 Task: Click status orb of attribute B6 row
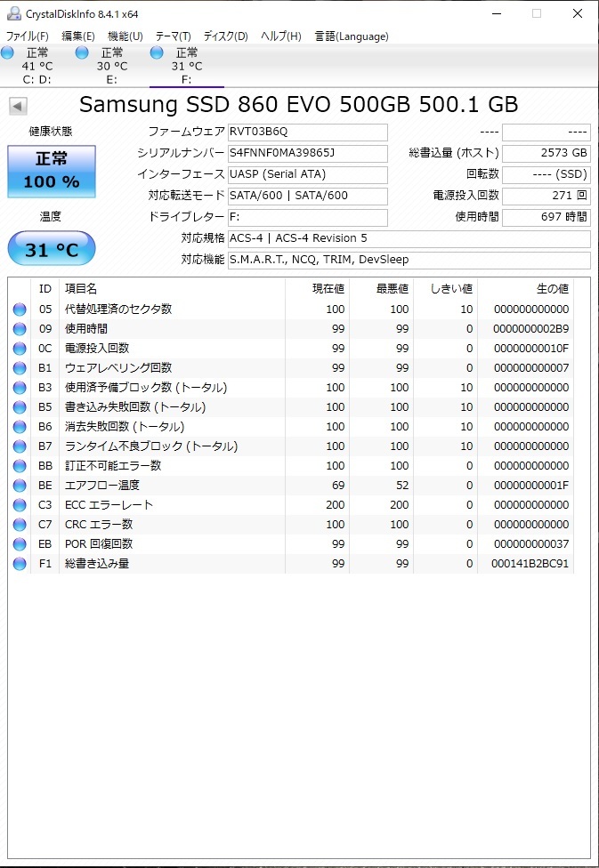(x=20, y=427)
